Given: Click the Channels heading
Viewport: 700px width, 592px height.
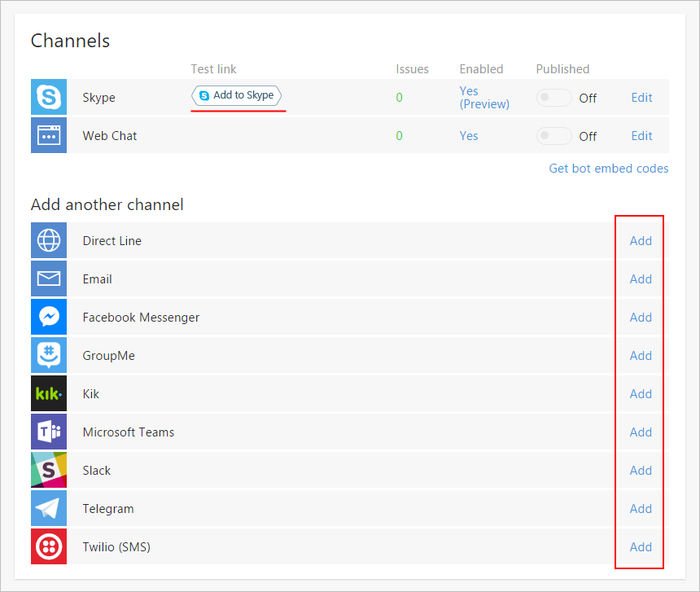Looking at the screenshot, I should coord(70,41).
